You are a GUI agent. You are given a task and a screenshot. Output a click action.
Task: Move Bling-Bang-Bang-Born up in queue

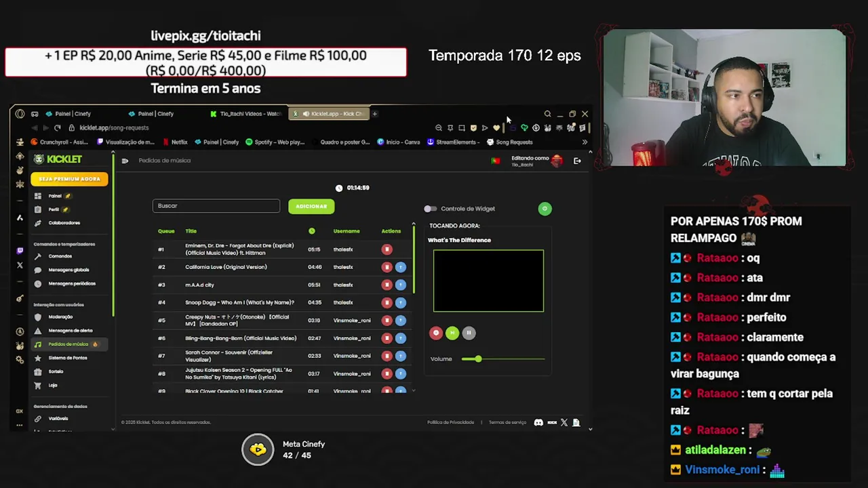coord(400,338)
